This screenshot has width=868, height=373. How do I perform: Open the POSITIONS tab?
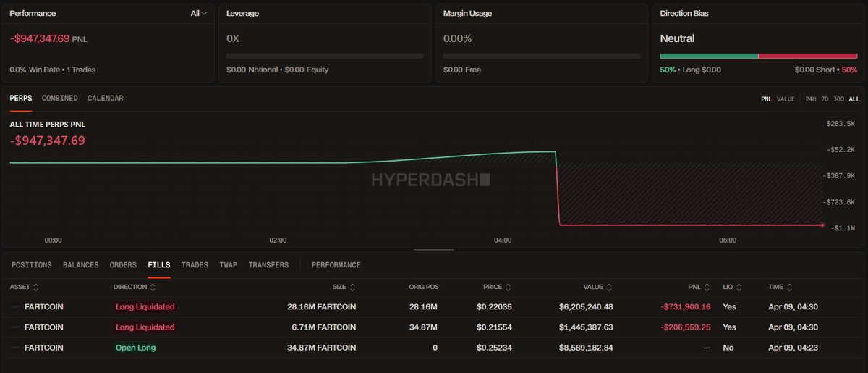click(32, 265)
